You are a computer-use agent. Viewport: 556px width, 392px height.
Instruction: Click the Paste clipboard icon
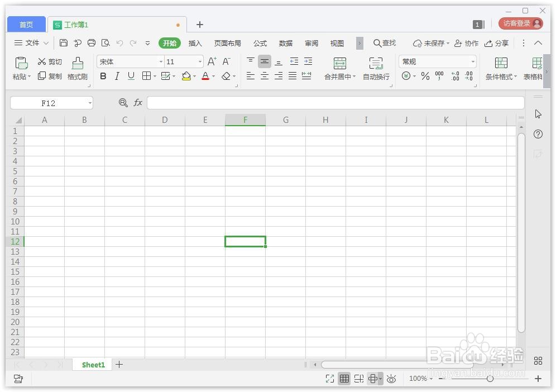pyautogui.click(x=21, y=63)
